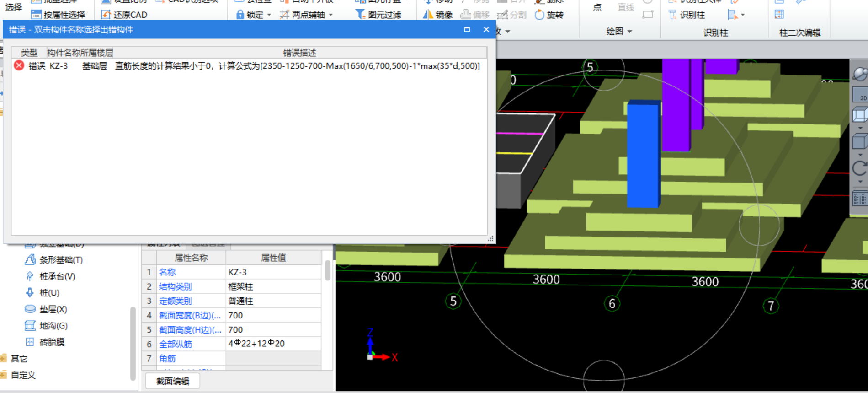Click the 偏移 offset tool

[x=474, y=15]
